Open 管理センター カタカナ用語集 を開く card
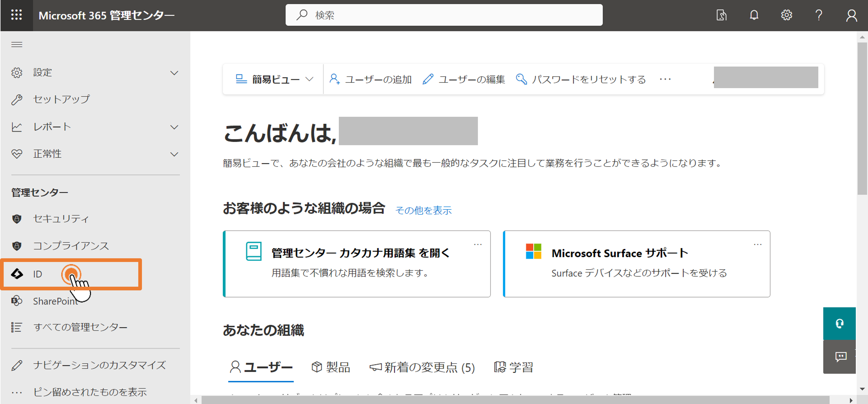 click(x=356, y=264)
